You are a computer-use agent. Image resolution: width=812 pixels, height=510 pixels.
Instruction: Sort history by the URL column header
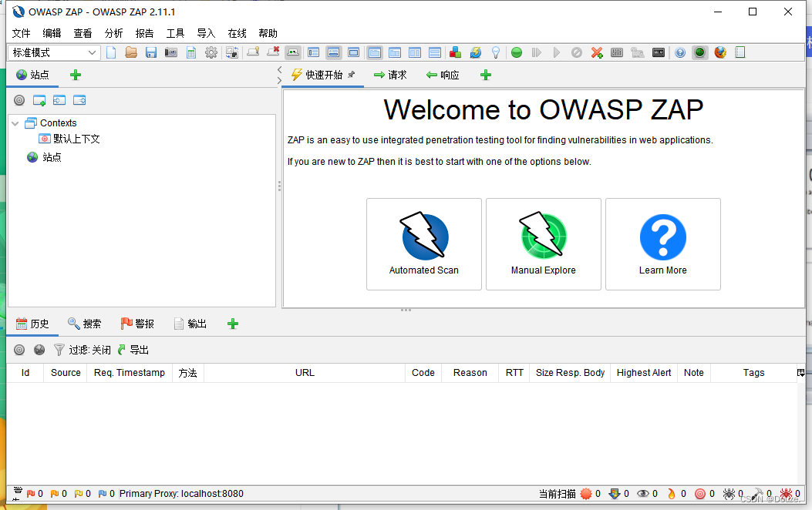[305, 372]
